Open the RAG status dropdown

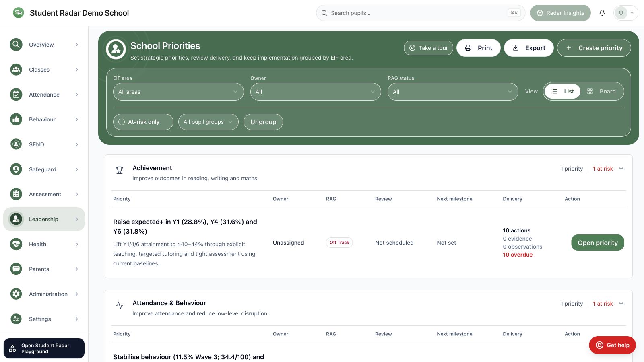tap(453, 92)
